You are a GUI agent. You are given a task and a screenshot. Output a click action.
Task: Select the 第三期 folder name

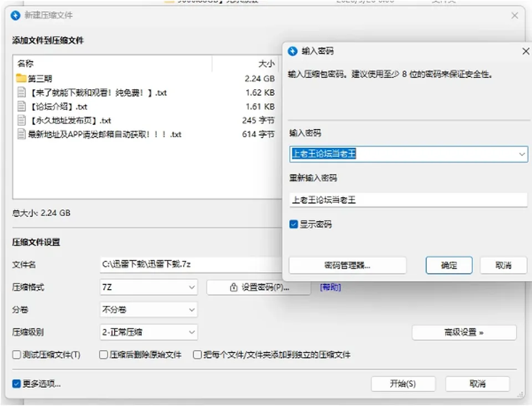tap(40, 79)
